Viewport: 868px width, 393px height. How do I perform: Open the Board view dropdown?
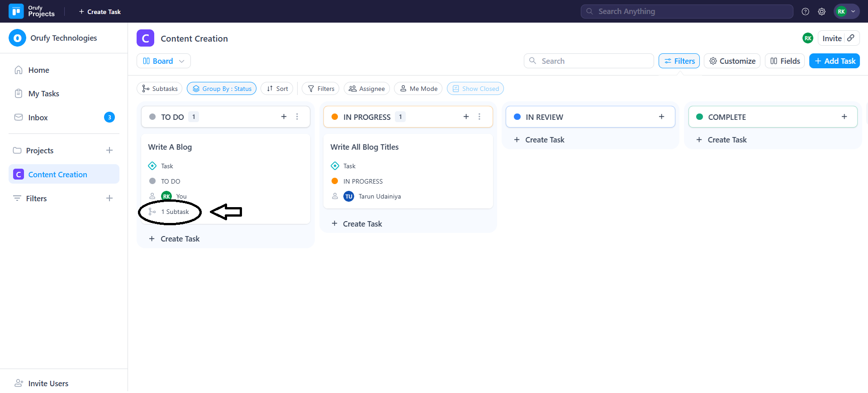point(163,61)
